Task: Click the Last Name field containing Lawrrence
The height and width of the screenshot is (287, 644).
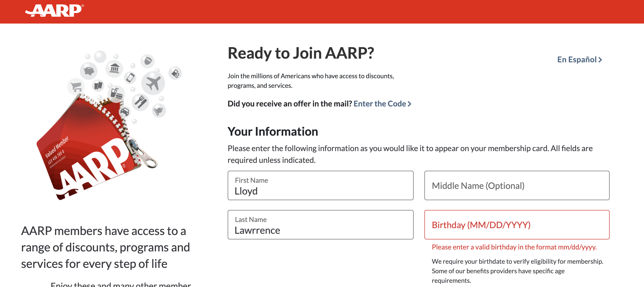Action: pyautogui.click(x=321, y=224)
